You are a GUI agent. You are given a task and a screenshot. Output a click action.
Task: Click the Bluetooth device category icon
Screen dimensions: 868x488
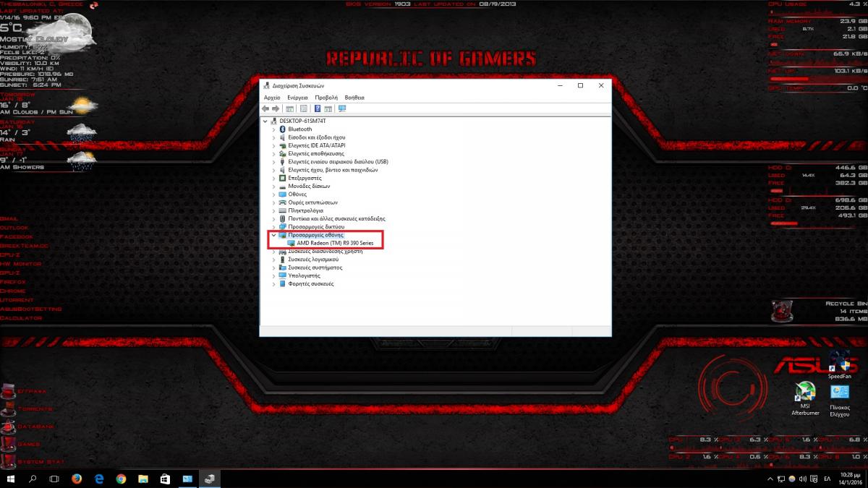click(283, 129)
